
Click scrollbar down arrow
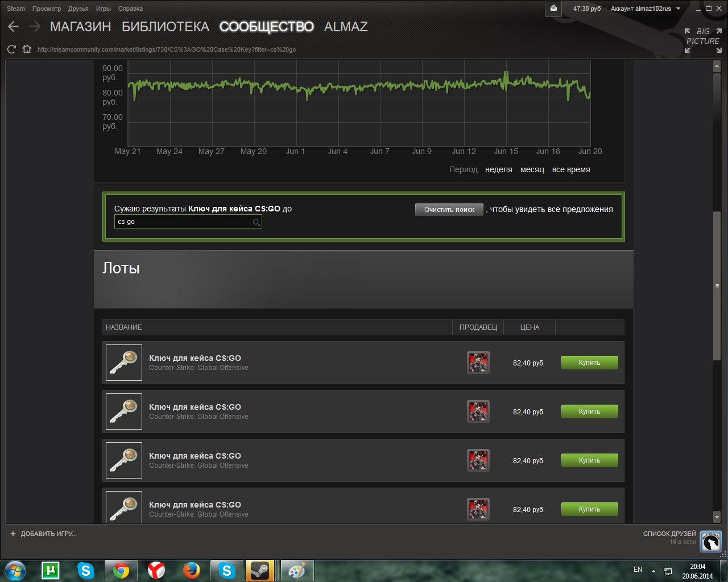[717, 517]
